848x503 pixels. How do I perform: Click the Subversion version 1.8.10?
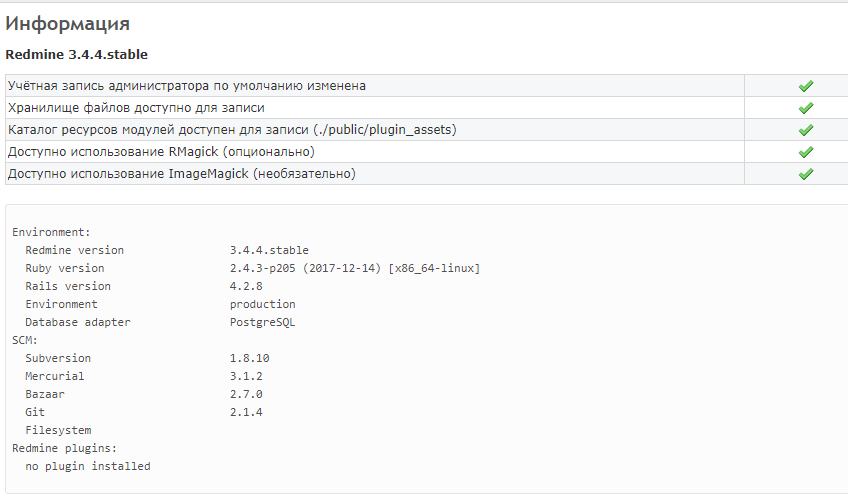point(249,358)
